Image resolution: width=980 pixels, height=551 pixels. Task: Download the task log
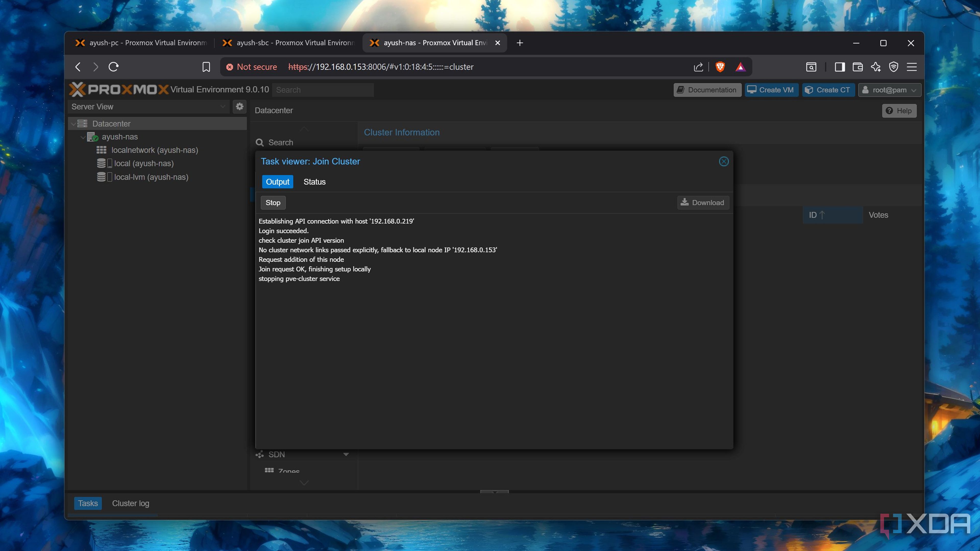click(703, 203)
